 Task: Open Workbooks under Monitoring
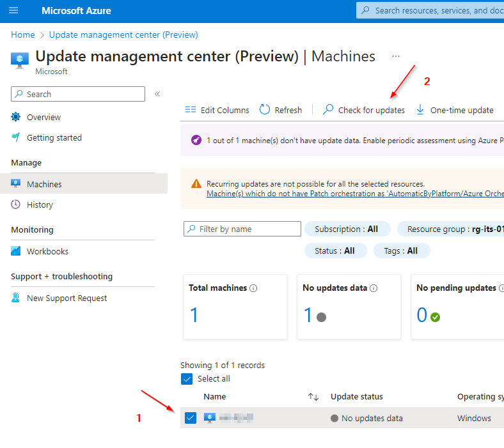(x=47, y=251)
